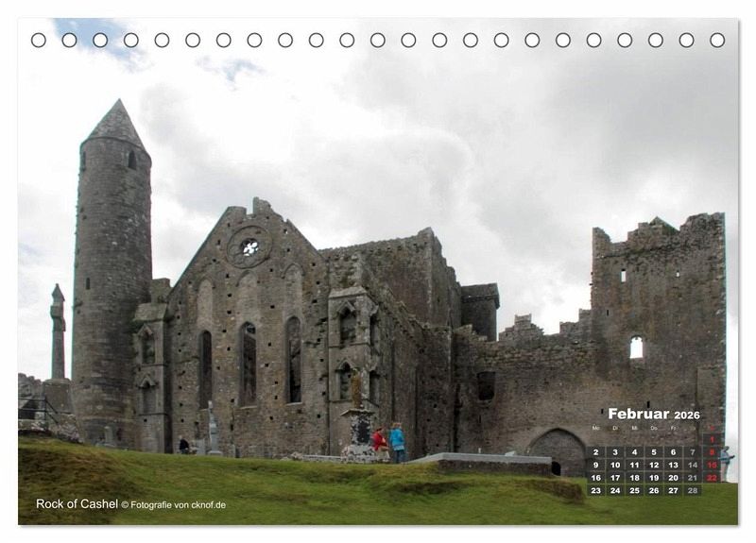Select date 6 in the calendar

coord(673,452)
